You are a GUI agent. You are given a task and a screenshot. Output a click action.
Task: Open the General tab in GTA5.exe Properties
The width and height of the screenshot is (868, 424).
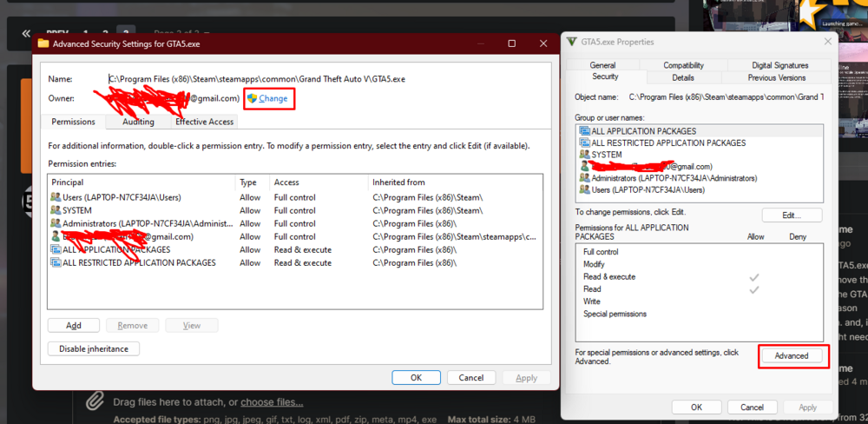click(x=603, y=65)
